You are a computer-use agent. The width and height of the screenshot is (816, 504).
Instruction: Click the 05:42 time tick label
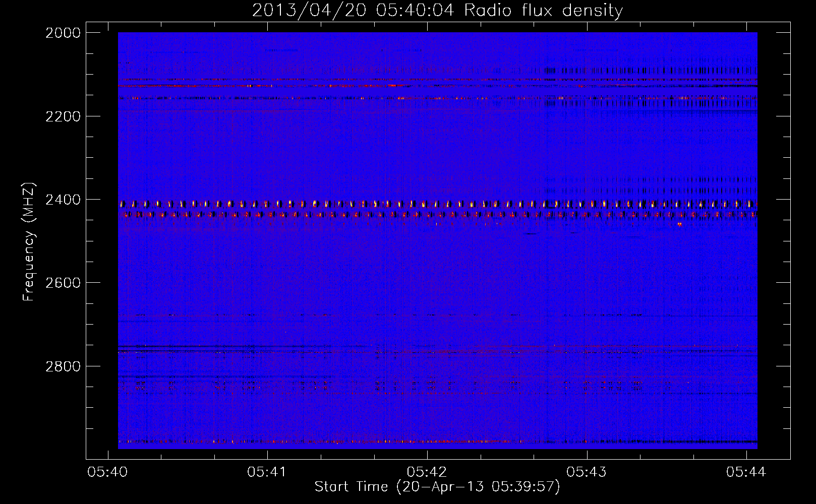pyautogui.click(x=427, y=472)
